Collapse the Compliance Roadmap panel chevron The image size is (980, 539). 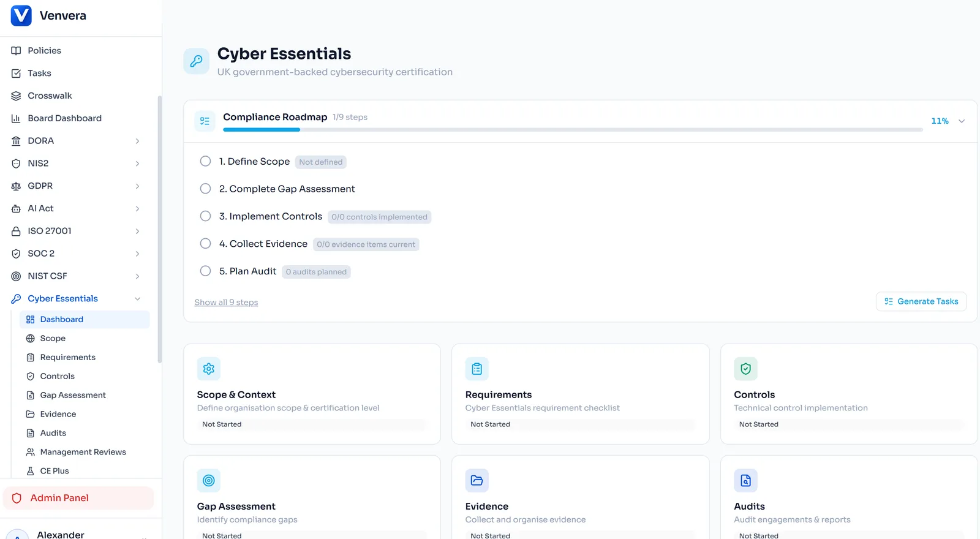962,121
